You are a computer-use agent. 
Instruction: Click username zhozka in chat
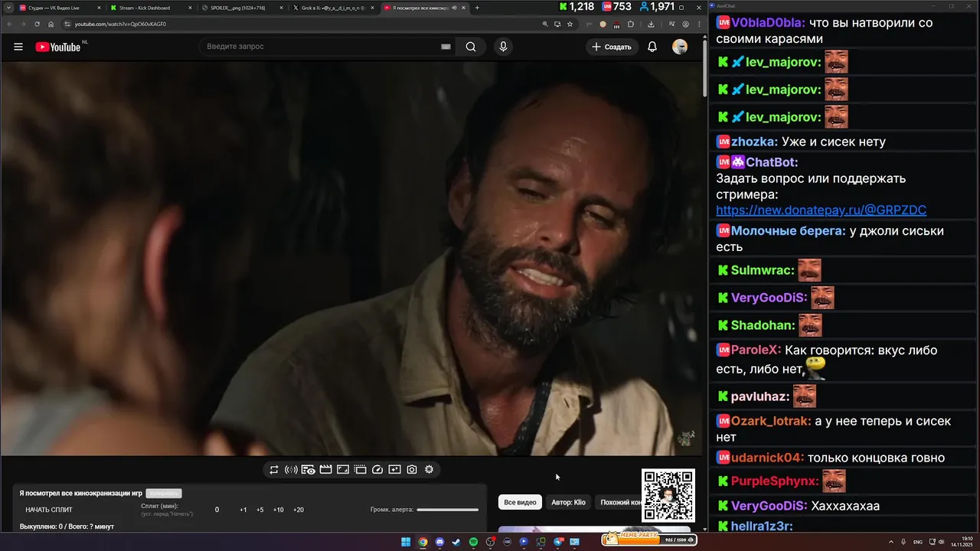click(754, 142)
